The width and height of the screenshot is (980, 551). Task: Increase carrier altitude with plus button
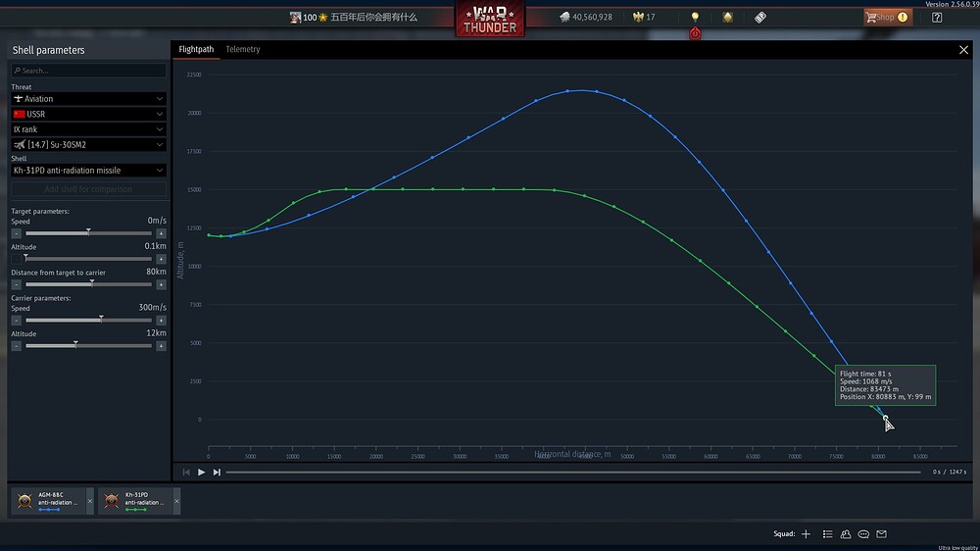point(161,346)
